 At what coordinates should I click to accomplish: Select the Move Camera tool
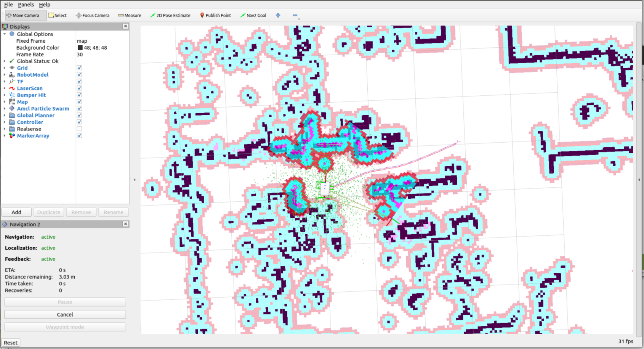coord(26,15)
